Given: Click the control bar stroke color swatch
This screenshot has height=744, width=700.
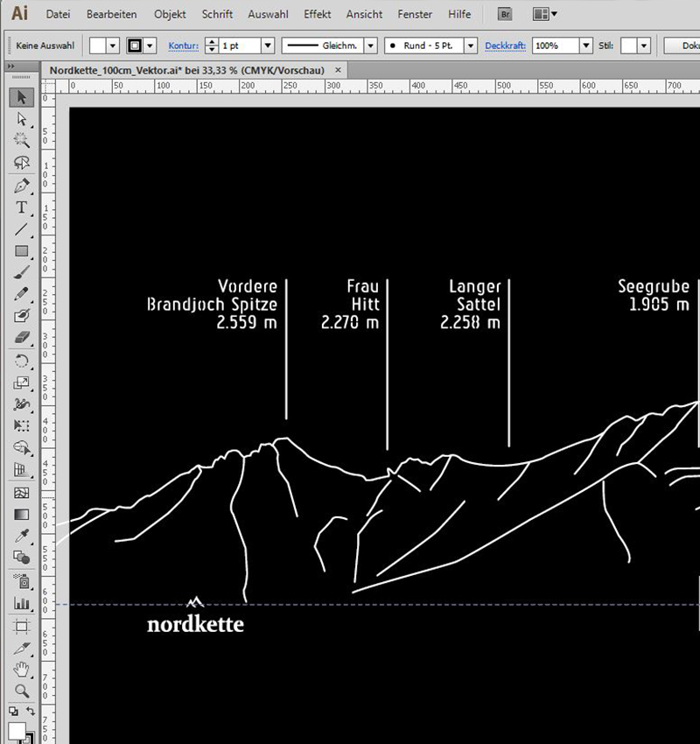Looking at the screenshot, I should click(x=135, y=46).
